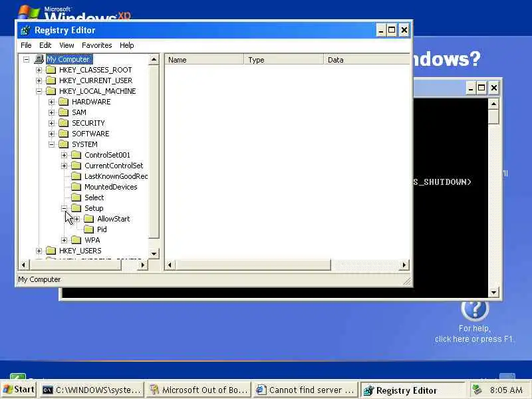The height and width of the screenshot is (399, 532).
Task: Click the network tray icon by the clock
Action: click(x=477, y=390)
